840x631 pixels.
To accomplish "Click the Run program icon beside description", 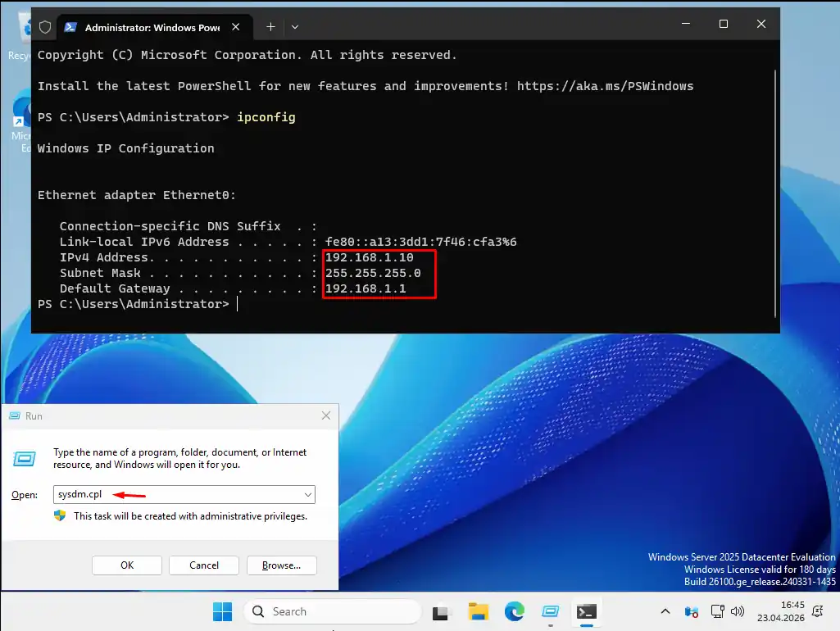I will (x=24, y=459).
